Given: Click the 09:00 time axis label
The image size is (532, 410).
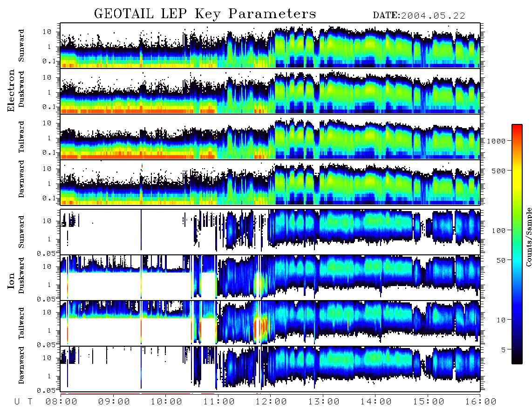Looking at the screenshot, I should point(114,402).
